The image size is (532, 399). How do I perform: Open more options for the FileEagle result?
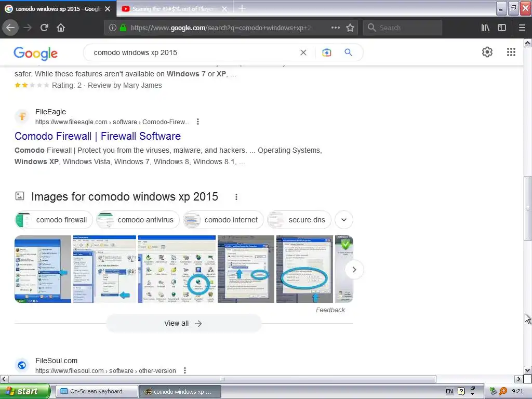tap(198, 122)
